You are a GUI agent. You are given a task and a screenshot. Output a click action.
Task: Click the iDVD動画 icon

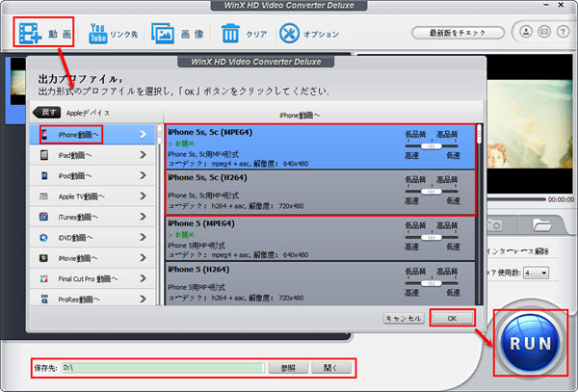pos(44,238)
